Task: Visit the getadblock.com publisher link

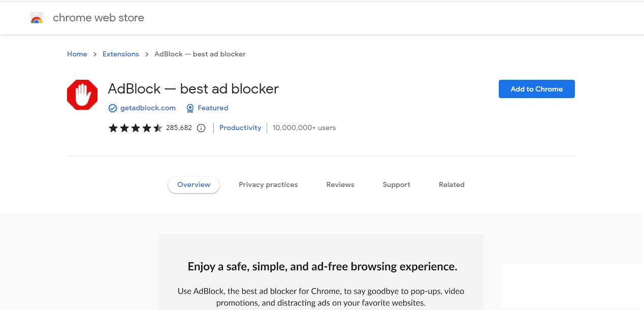Action: [148, 108]
